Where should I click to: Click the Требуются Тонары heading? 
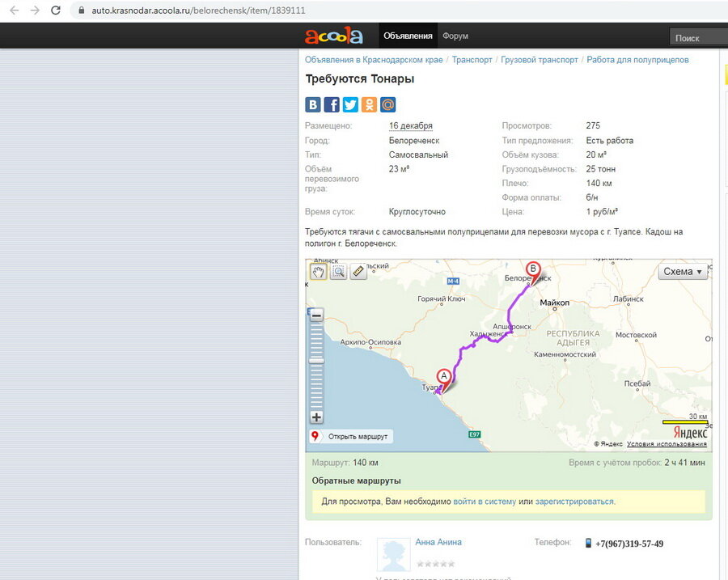359,79
